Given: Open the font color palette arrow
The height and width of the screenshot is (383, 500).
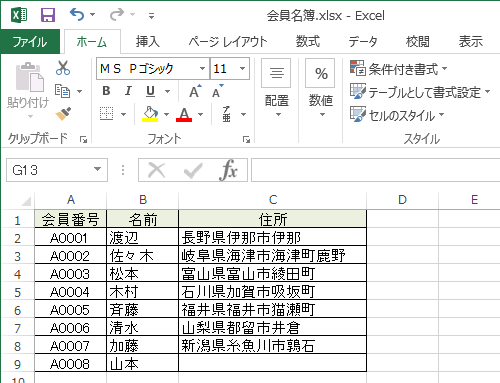Looking at the screenshot, I should 200,114.
